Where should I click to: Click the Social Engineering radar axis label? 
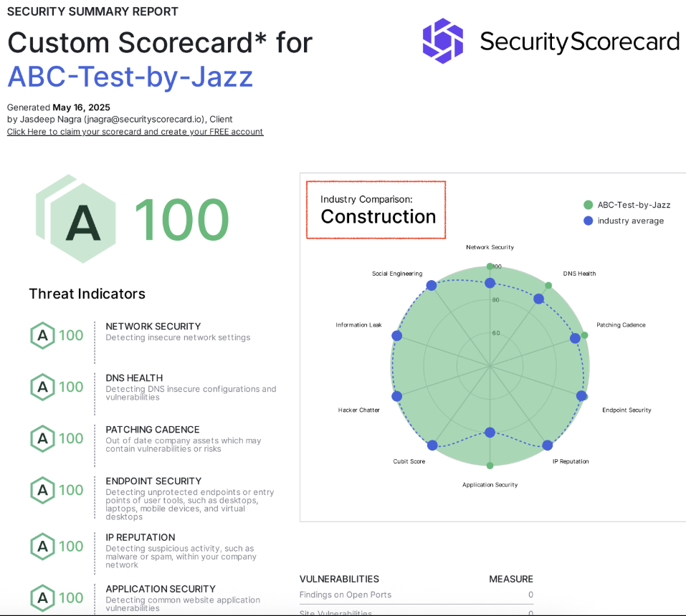click(x=397, y=274)
